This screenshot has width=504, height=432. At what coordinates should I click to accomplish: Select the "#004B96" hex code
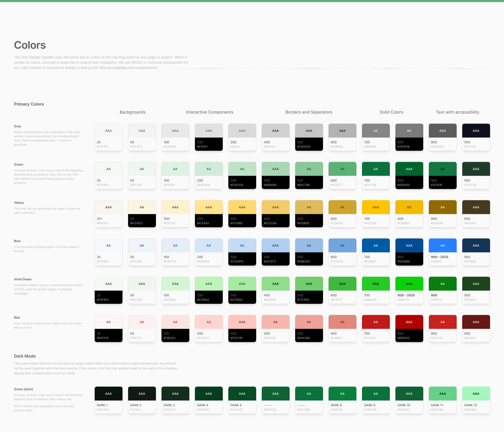coord(404,262)
